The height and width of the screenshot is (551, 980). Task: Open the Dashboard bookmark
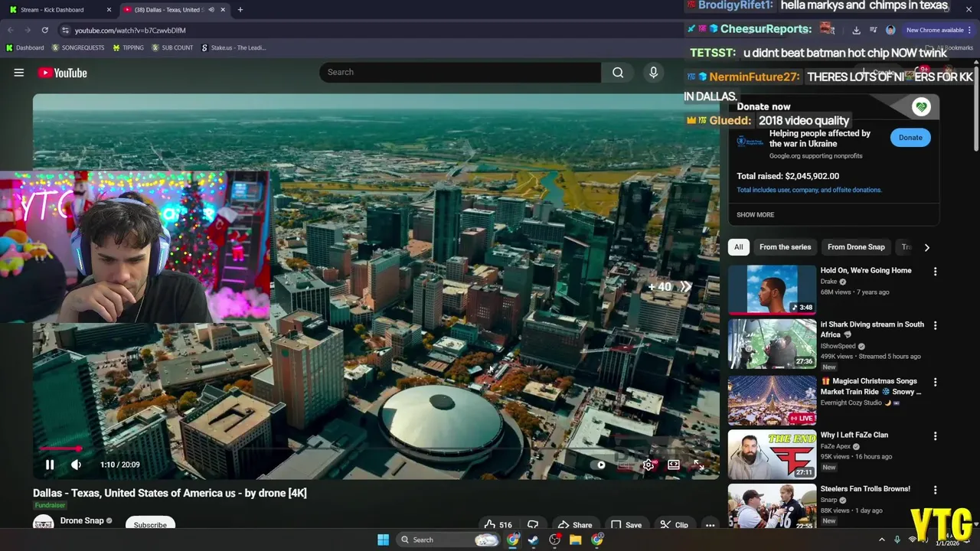[x=25, y=47]
